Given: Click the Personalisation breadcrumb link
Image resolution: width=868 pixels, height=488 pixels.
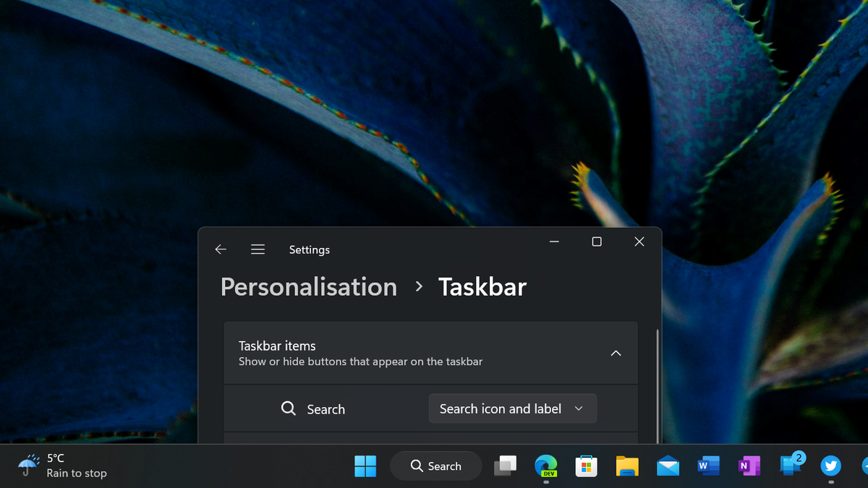Looking at the screenshot, I should pos(308,286).
